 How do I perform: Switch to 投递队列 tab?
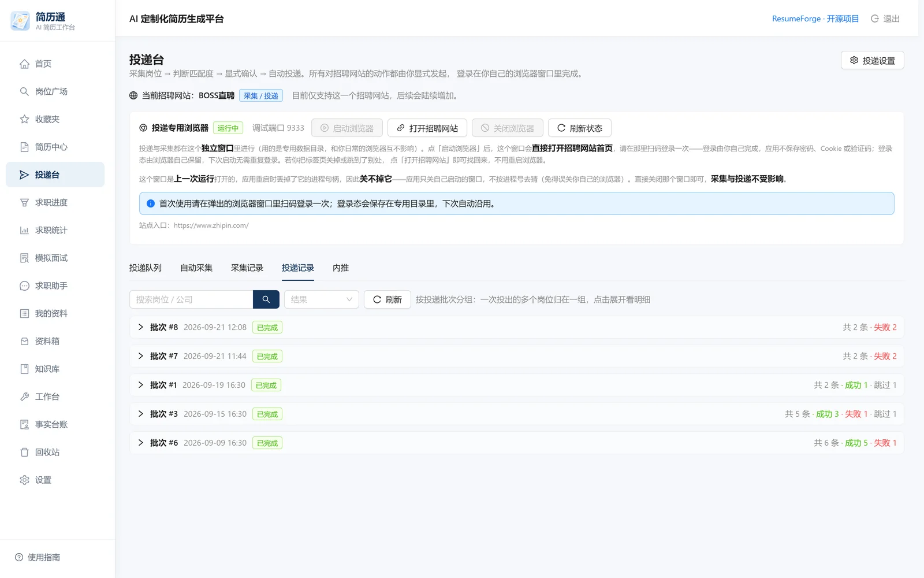146,268
